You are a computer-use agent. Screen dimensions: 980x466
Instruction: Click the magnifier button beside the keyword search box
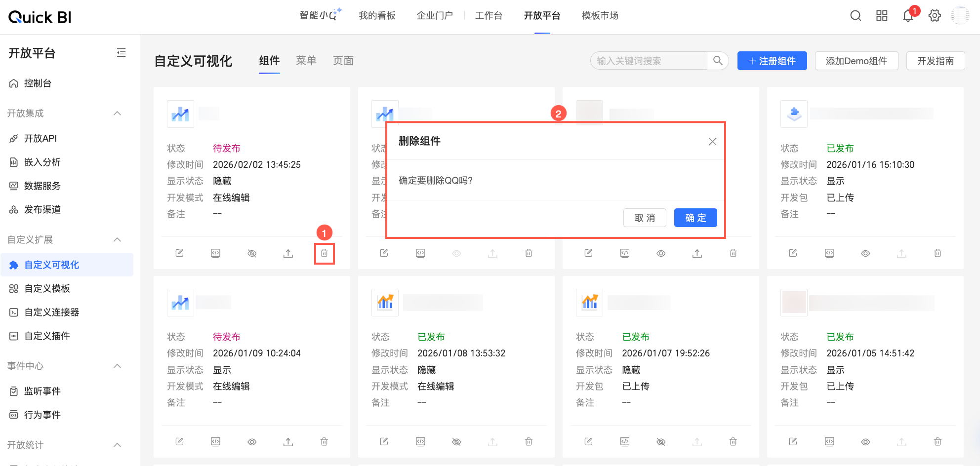(718, 61)
